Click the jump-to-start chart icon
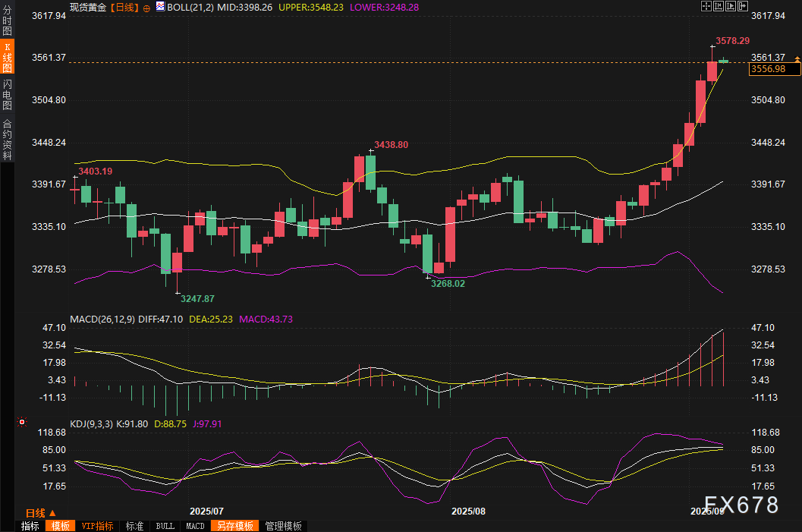This screenshot has height=532, width=802. (x=719, y=6)
